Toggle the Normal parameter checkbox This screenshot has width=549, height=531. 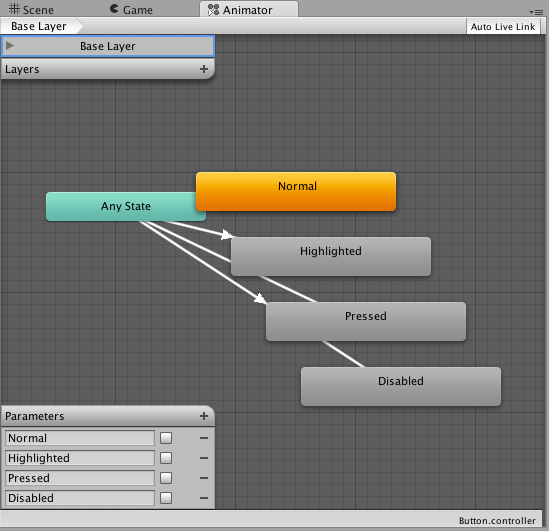point(166,438)
